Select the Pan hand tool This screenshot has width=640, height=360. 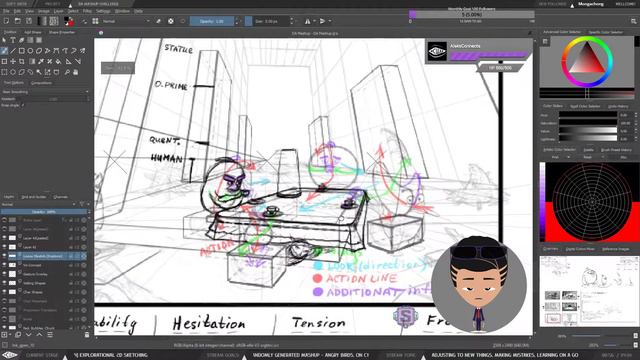[76, 72]
